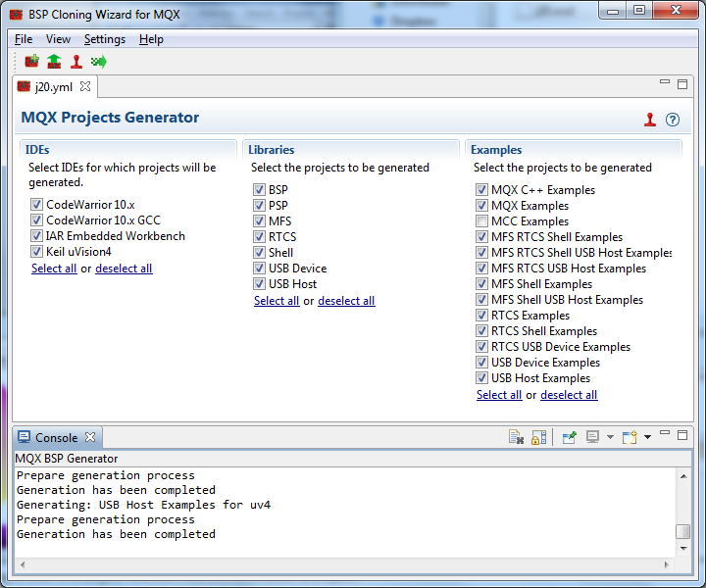The width and height of the screenshot is (706, 588).
Task: Uncheck MQX C++ Examples checkbox
Action: [x=481, y=189]
